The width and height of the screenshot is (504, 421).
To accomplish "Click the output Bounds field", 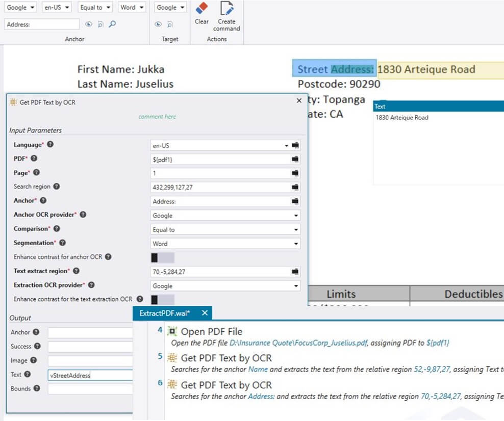I will tap(90, 389).
